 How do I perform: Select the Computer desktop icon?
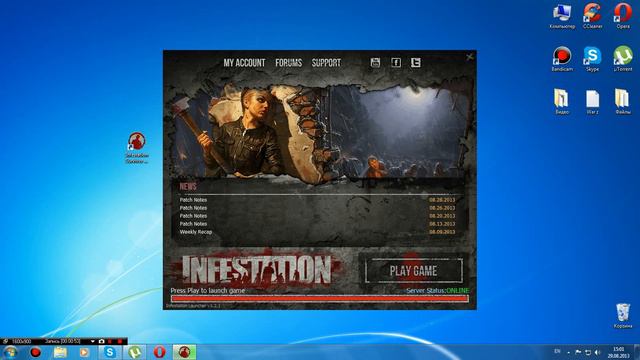click(562, 16)
